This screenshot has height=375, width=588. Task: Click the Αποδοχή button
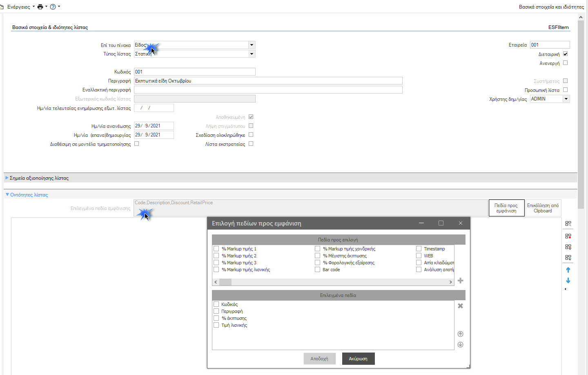coord(319,359)
